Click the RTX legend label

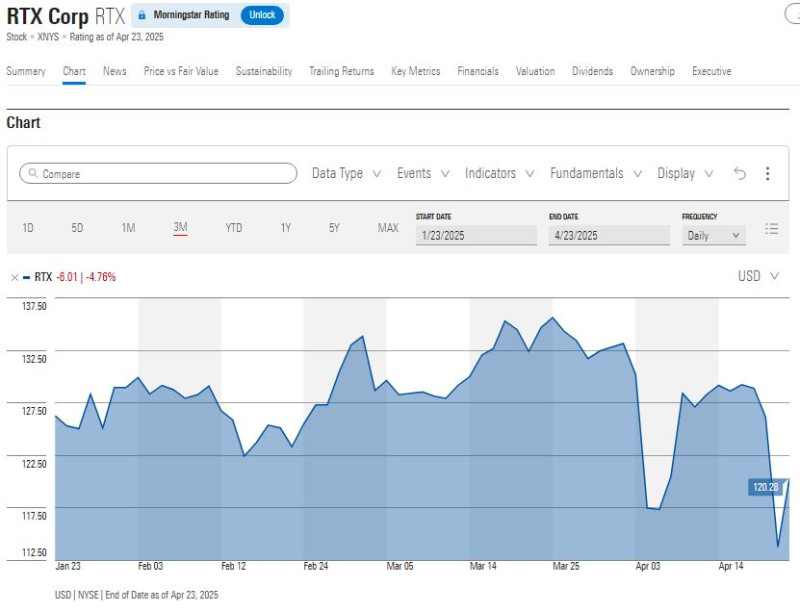pyautogui.click(x=43, y=277)
